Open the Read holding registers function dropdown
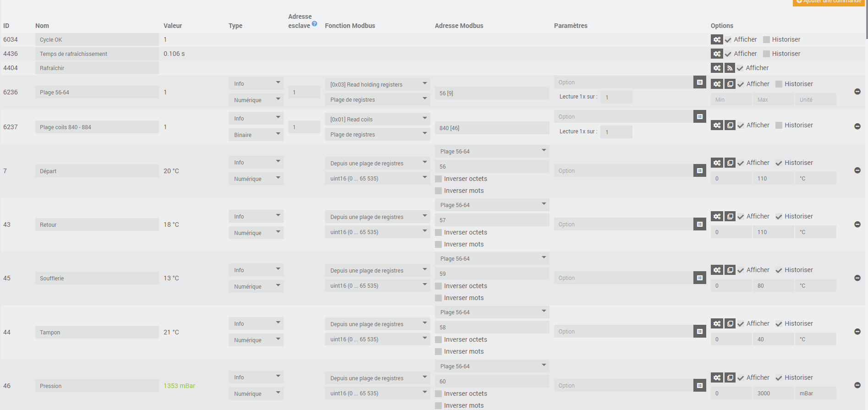The image size is (868, 410). pyautogui.click(x=378, y=84)
